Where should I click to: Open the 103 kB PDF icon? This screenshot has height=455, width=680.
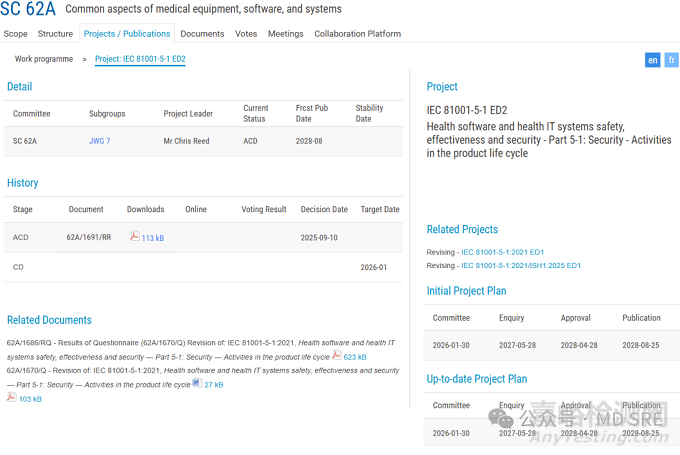[12, 398]
